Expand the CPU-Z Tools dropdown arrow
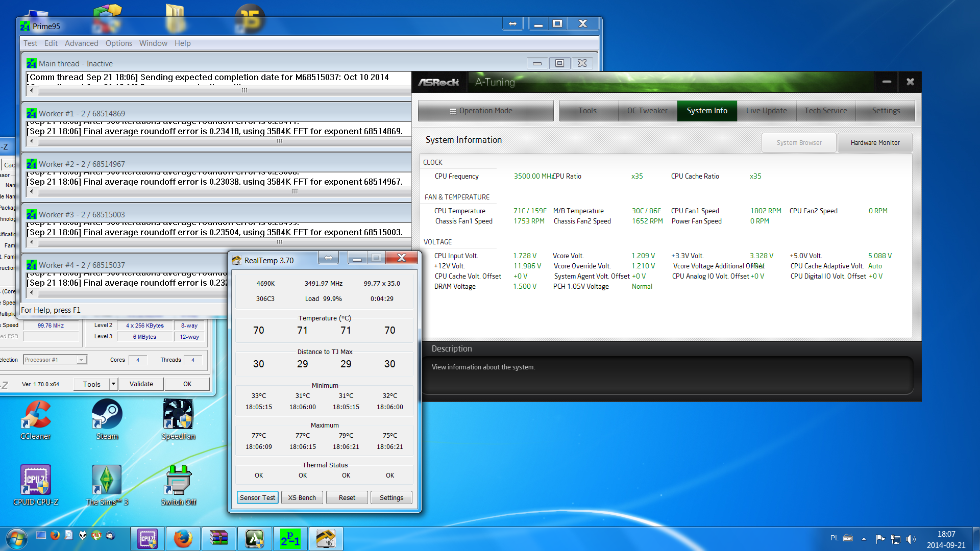The height and width of the screenshot is (551, 980). point(113,384)
